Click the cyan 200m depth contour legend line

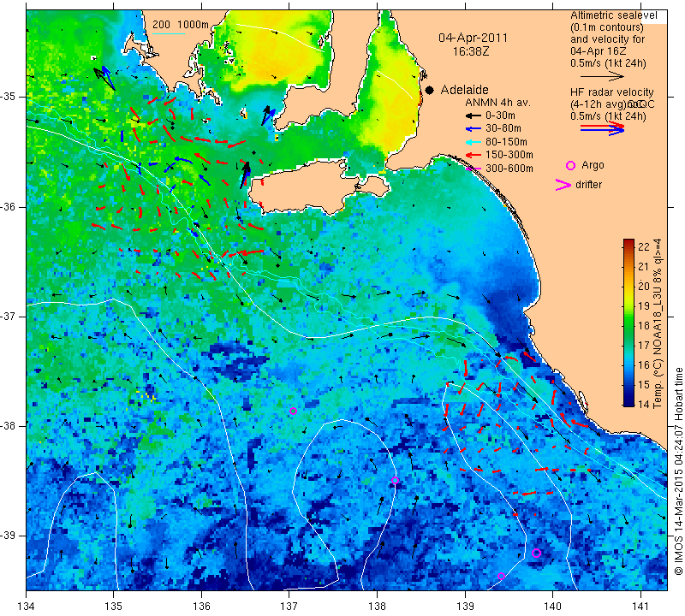pyautogui.click(x=168, y=33)
